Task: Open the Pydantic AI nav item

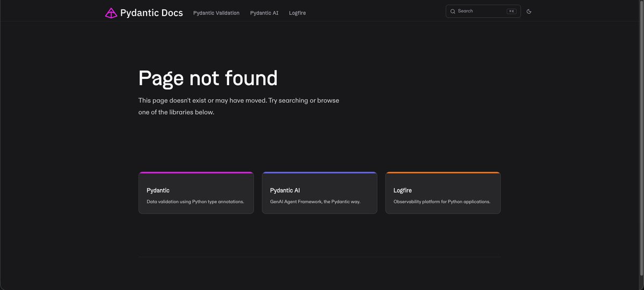Action: [x=264, y=13]
